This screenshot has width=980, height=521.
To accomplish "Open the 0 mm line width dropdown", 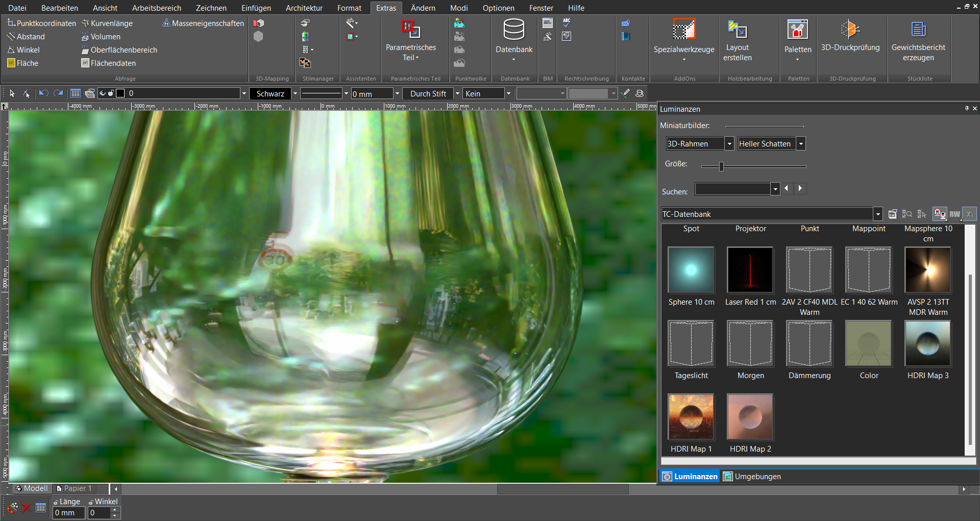I will (x=397, y=93).
